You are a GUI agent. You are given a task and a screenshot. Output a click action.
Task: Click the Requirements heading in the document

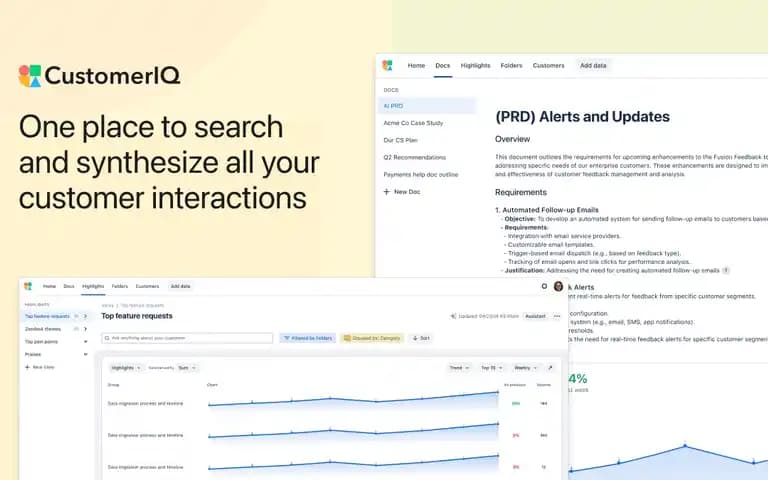coord(521,192)
